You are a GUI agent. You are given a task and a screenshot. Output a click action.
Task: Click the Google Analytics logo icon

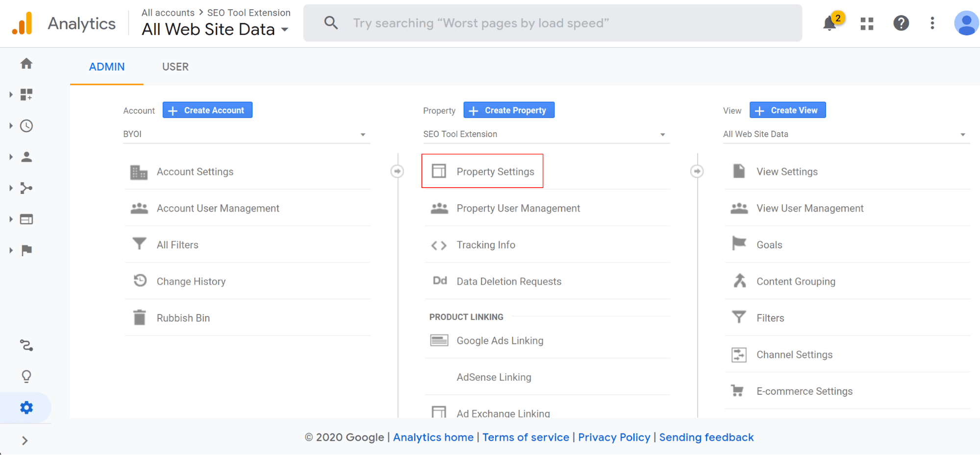pos(23,23)
